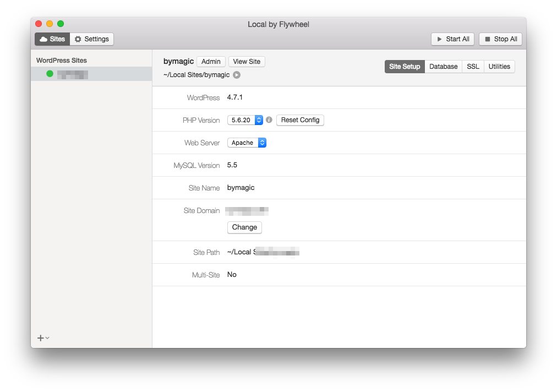Open the PHP Version dropdown
Screen dimensions: 557x392
[x=245, y=120]
